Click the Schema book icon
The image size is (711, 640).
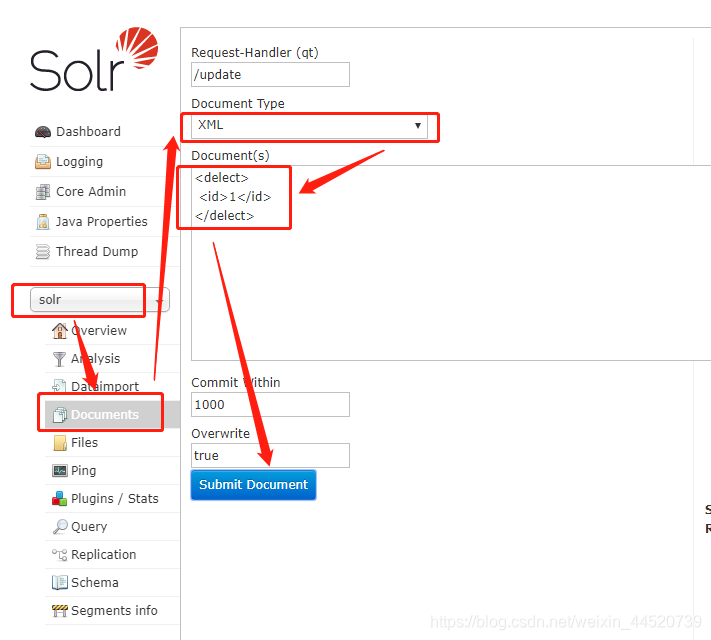click(x=60, y=582)
